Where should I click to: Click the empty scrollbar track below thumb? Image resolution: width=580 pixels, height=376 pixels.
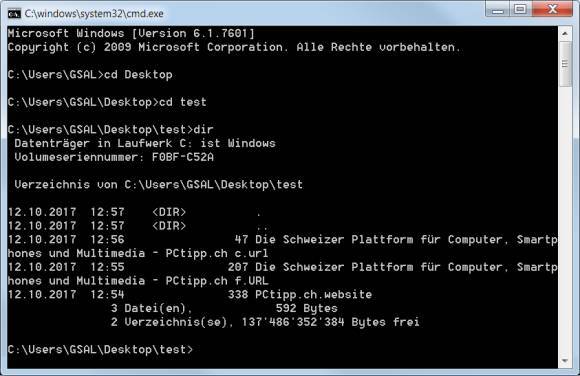[564, 220]
